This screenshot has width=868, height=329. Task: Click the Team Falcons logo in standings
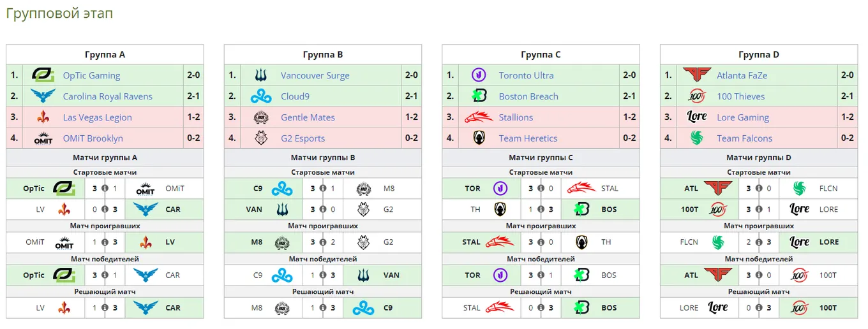(x=697, y=138)
